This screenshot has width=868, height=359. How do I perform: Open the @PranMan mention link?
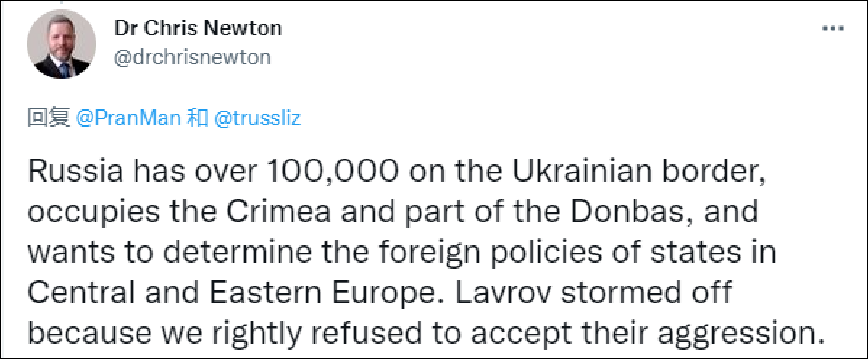(128, 118)
